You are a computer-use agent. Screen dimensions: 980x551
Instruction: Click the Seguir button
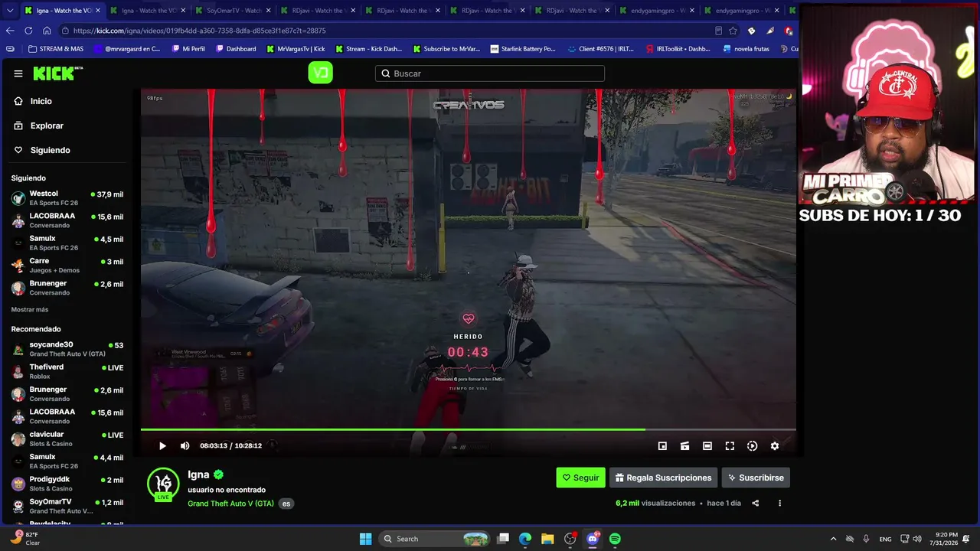point(580,478)
